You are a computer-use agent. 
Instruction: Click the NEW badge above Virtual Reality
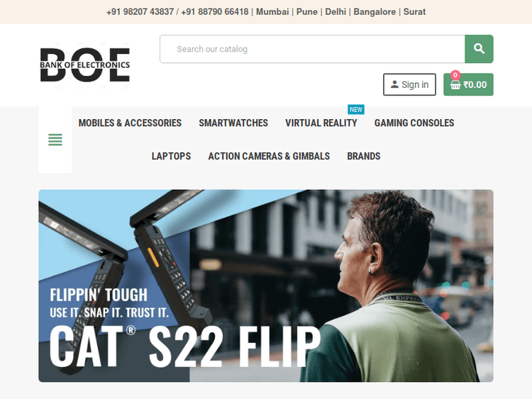pyautogui.click(x=356, y=110)
